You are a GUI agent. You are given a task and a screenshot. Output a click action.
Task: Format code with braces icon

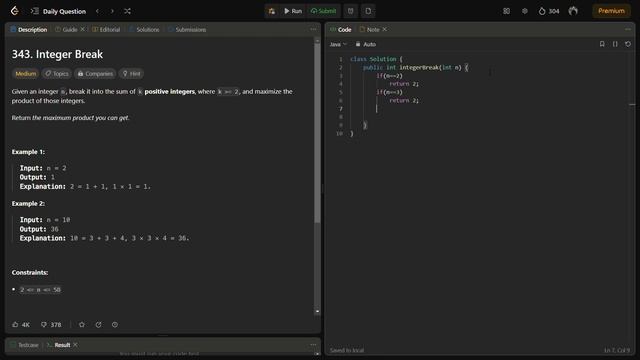(615, 44)
